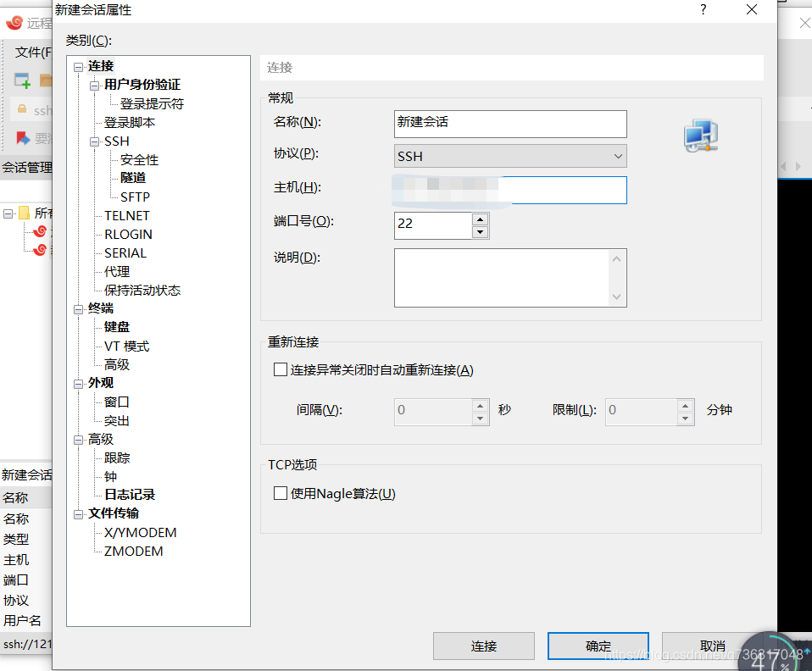
Task: Open the 文件 menu in Xshell window
Action: pos(33,53)
